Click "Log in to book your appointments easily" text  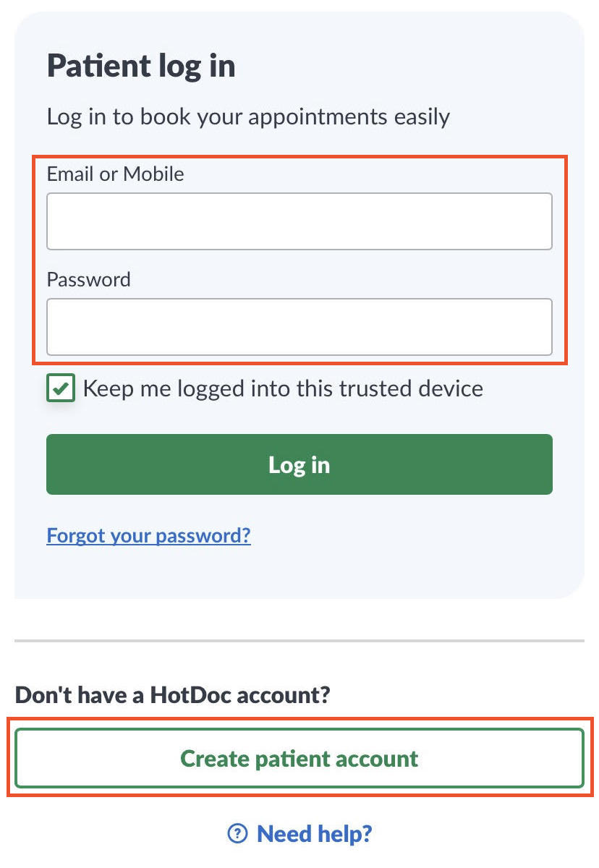tap(248, 116)
